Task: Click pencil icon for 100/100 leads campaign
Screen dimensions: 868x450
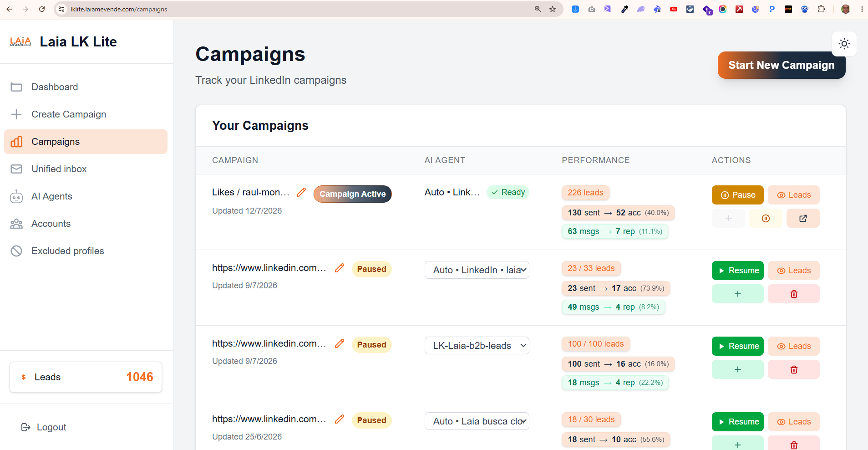Action: (x=340, y=343)
